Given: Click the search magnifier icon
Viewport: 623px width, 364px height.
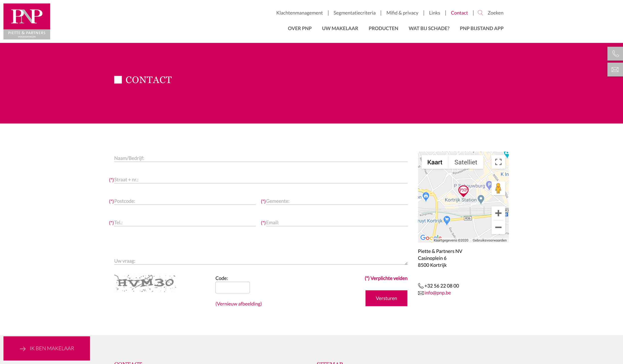Looking at the screenshot, I should pyautogui.click(x=480, y=13).
